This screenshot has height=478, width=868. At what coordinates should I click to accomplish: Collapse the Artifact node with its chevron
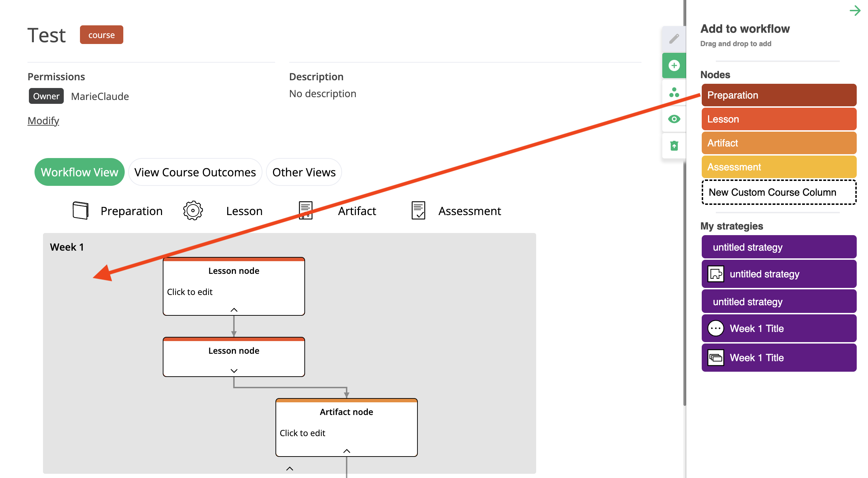[x=347, y=451]
